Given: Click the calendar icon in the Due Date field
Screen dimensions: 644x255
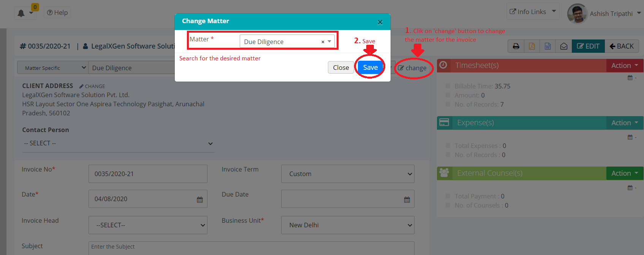Looking at the screenshot, I should point(407,200).
